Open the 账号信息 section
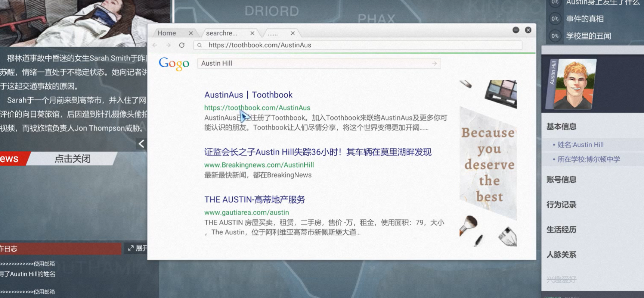The height and width of the screenshot is (298, 644). (x=561, y=180)
